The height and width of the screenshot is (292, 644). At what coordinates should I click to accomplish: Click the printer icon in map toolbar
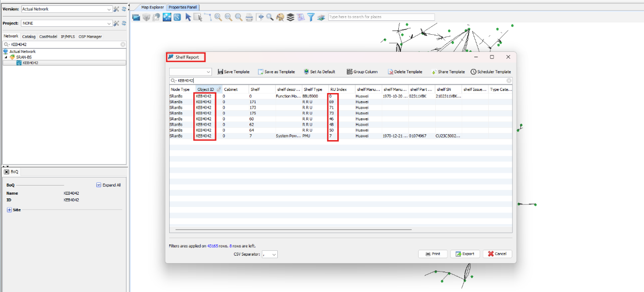click(249, 17)
